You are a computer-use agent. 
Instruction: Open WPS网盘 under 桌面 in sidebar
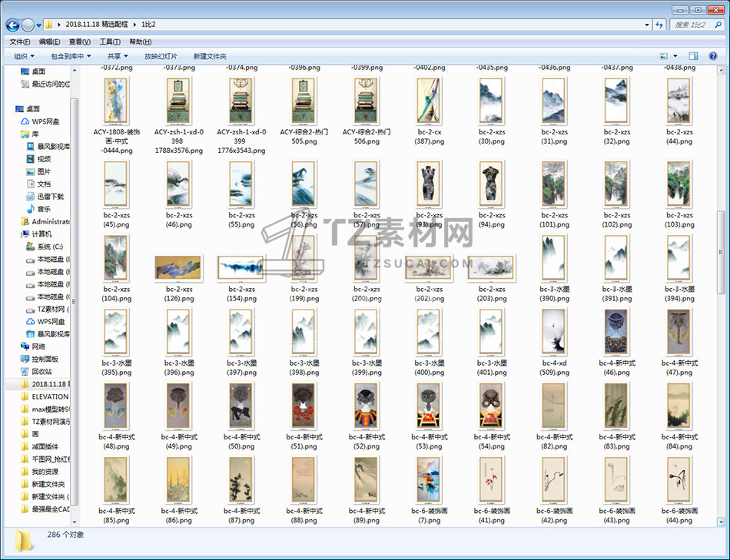[45, 121]
